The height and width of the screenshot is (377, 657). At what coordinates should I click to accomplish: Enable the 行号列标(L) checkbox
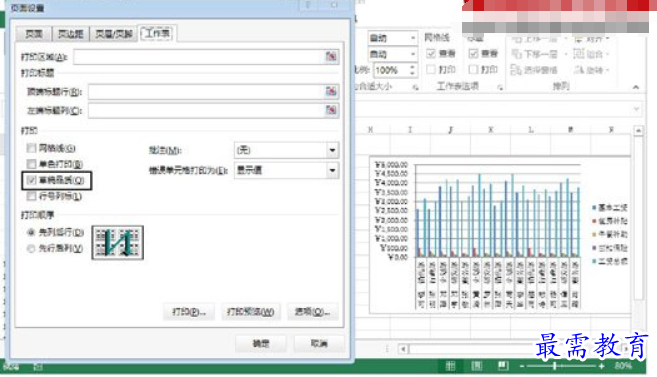[x=31, y=196]
